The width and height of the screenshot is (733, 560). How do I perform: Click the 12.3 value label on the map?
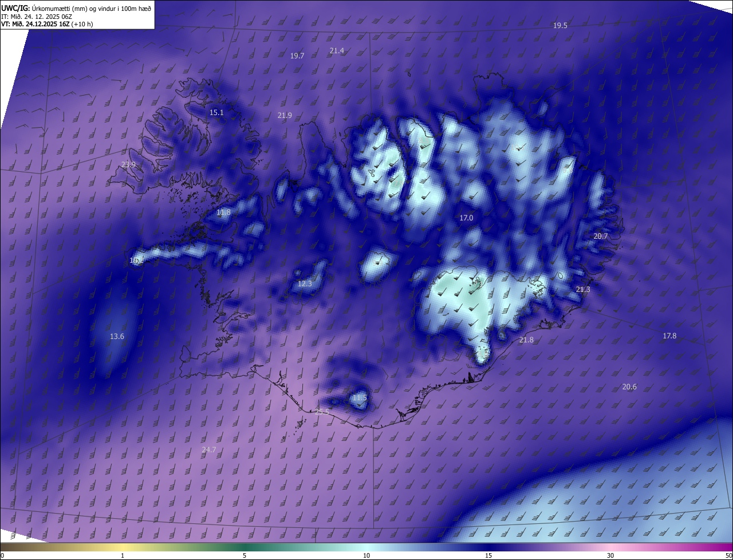click(305, 284)
